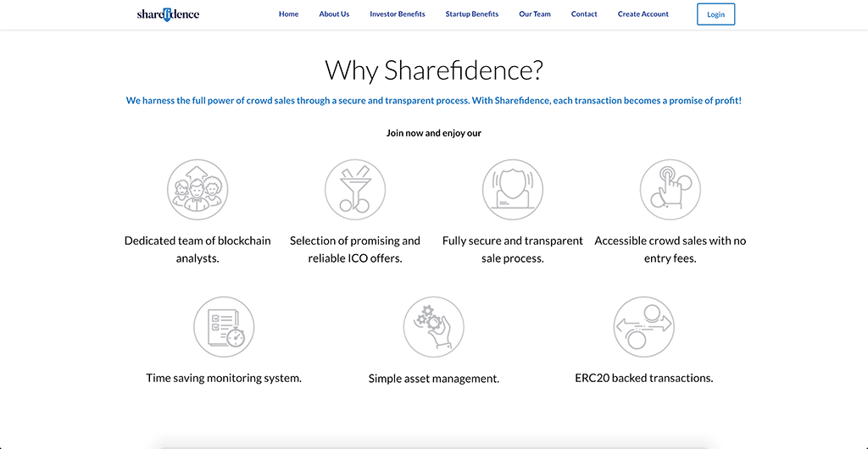868x449 pixels.
Task: Click 'Simple asset management.' text
Action: point(434,379)
